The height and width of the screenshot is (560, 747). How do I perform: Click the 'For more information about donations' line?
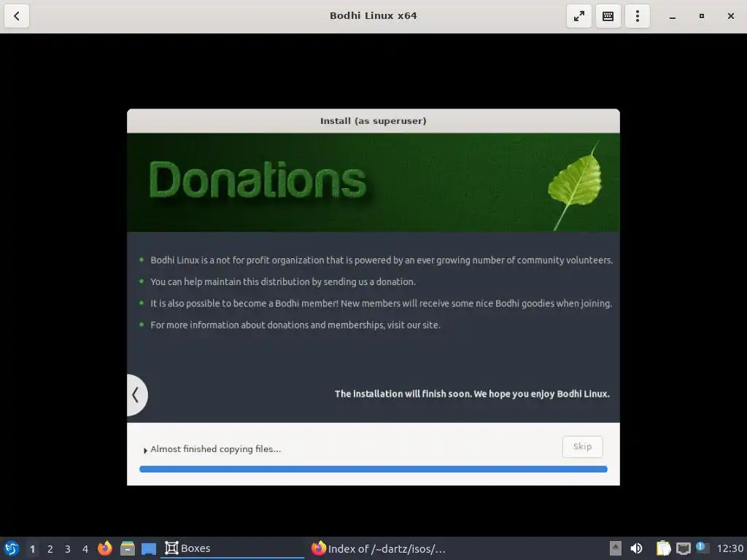coord(295,324)
